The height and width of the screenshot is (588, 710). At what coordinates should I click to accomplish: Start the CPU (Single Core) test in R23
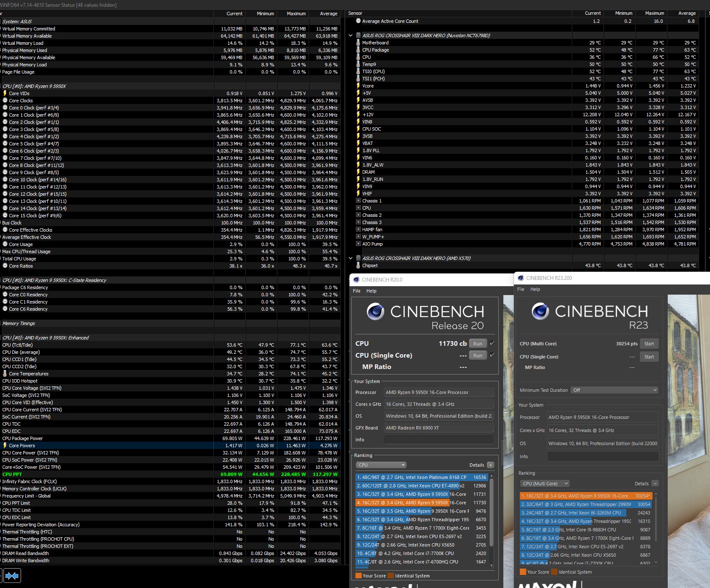coord(649,357)
